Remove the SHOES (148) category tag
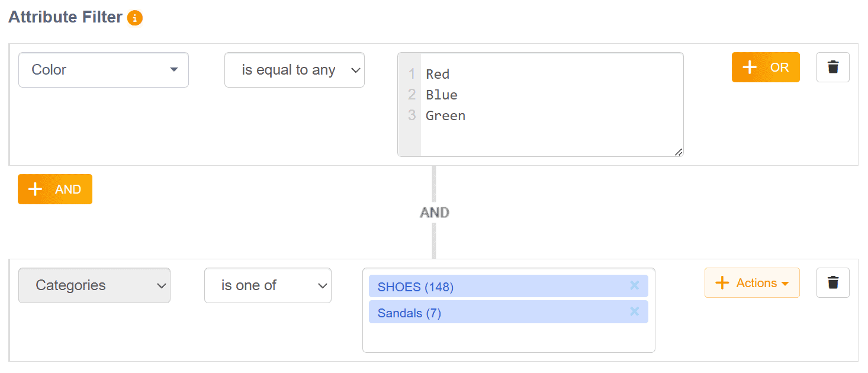The width and height of the screenshot is (868, 373). point(634,286)
